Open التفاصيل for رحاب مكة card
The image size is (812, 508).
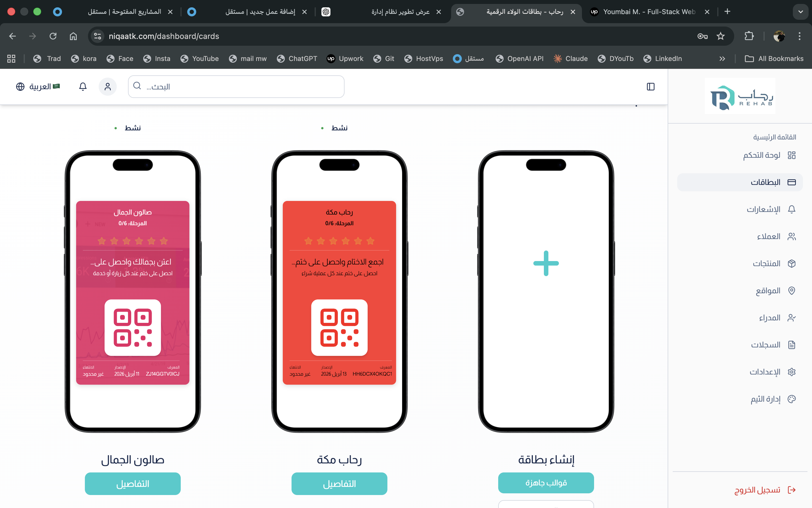tap(339, 484)
